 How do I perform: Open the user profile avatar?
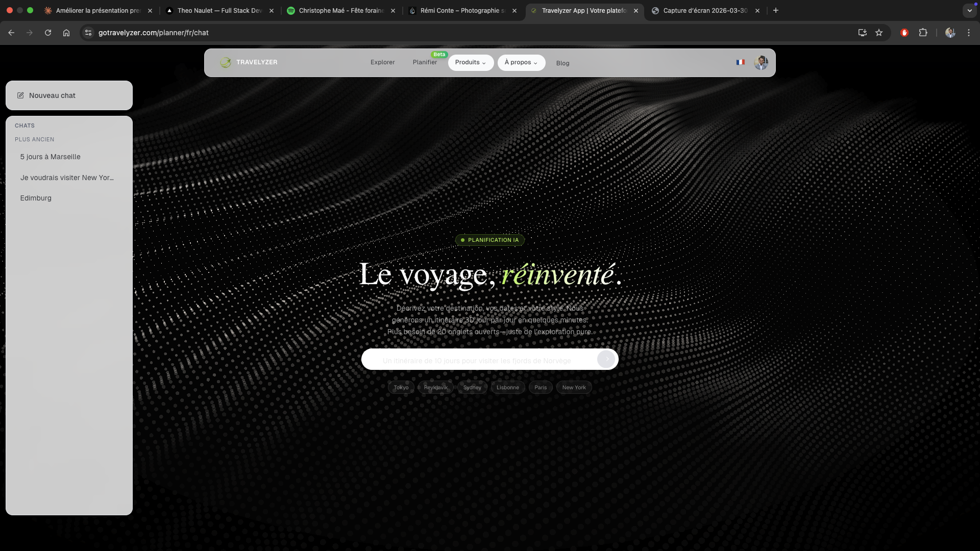tap(761, 63)
